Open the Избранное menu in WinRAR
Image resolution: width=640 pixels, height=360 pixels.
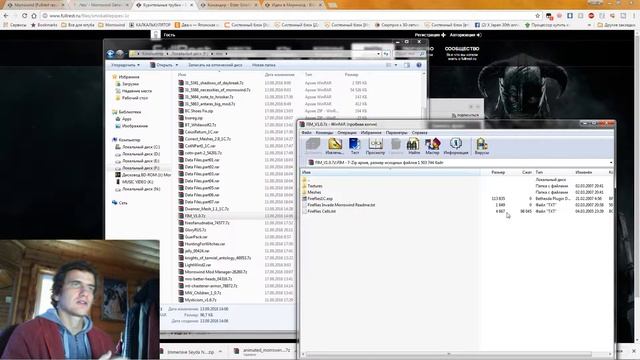tap(371, 133)
